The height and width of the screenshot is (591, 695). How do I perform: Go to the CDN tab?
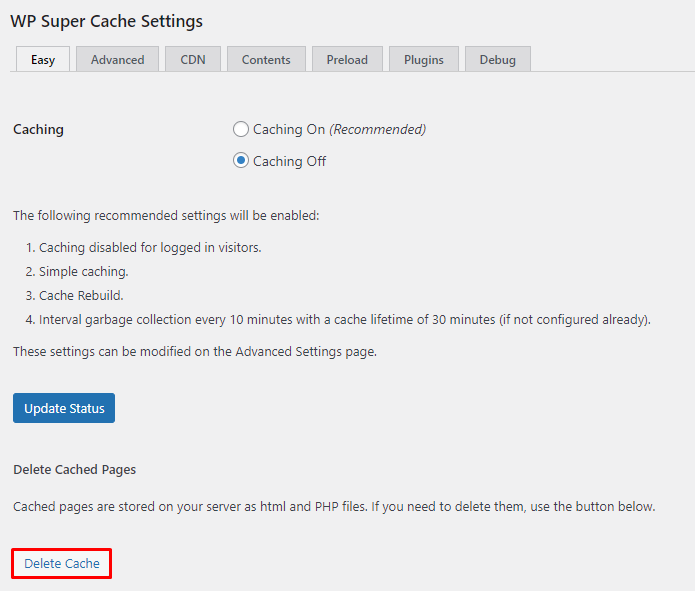[x=193, y=59]
